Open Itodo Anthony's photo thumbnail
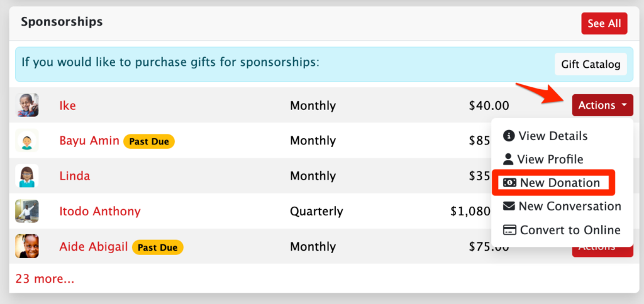Image resolution: width=644 pixels, height=304 pixels. [27, 211]
